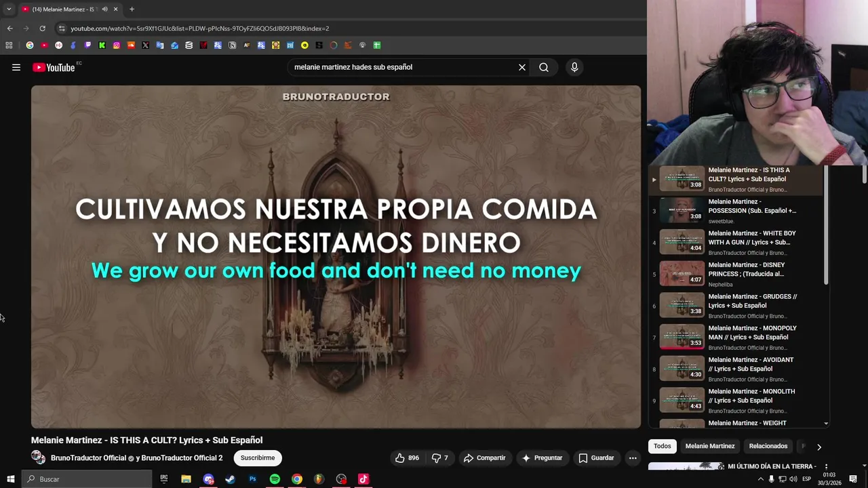The width and height of the screenshot is (868, 488).
Task: Dislike the video with the thumbs-down
Action: tap(440, 458)
